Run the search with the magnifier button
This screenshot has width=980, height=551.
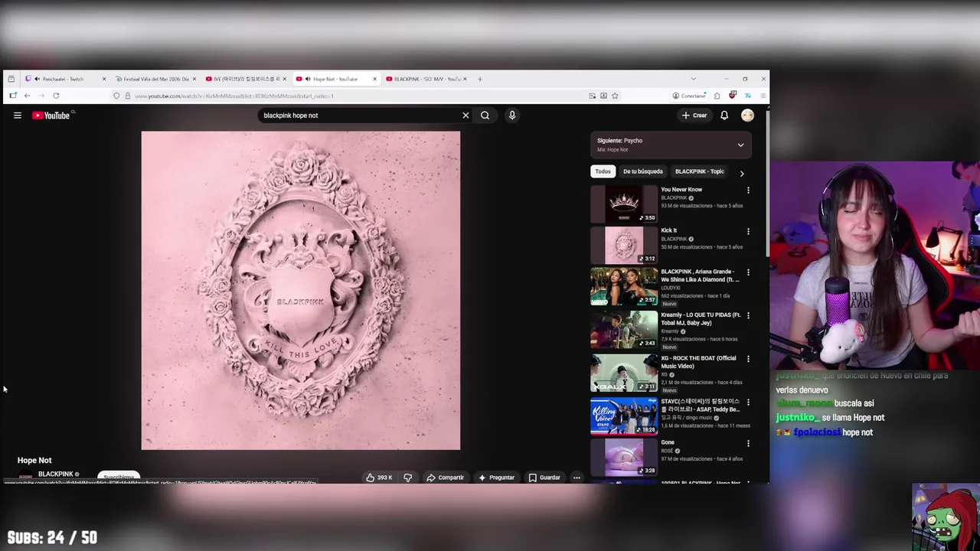[485, 116]
